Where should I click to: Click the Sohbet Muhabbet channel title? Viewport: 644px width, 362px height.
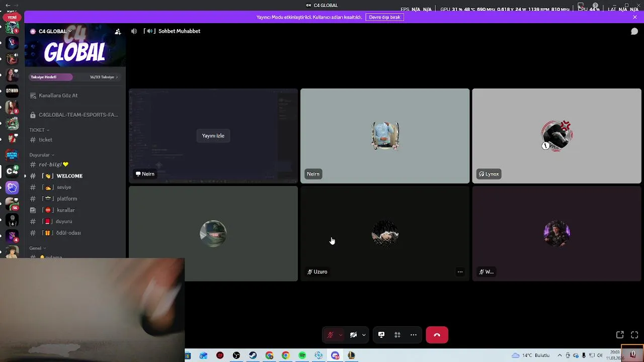(179, 31)
